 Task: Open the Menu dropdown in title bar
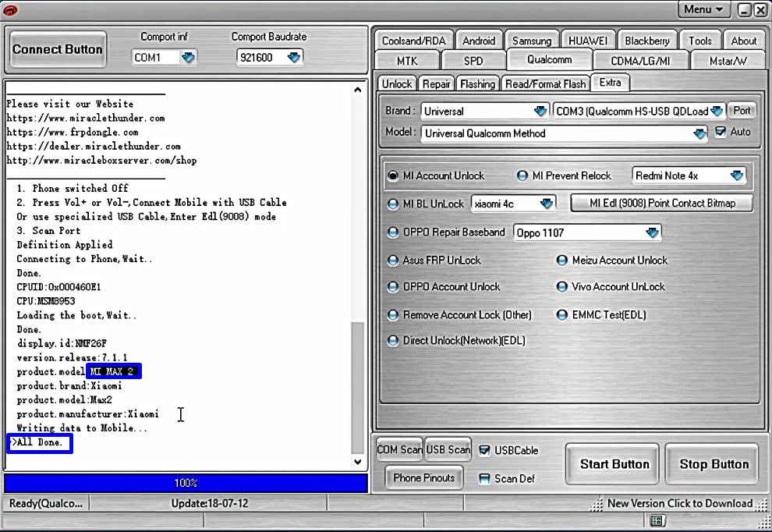point(704,9)
